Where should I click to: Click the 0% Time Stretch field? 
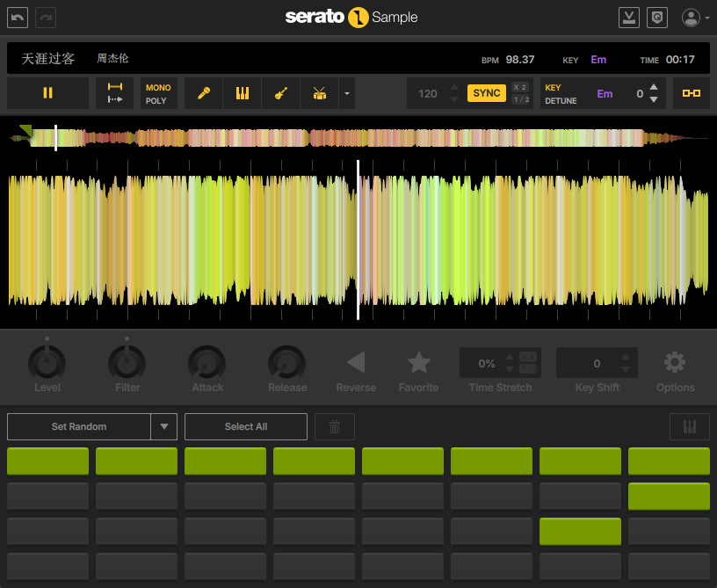coord(487,364)
